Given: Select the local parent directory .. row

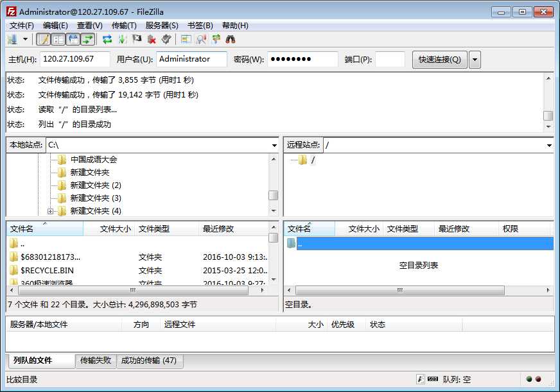Looking at the screenshot, I should coord(137,244).
